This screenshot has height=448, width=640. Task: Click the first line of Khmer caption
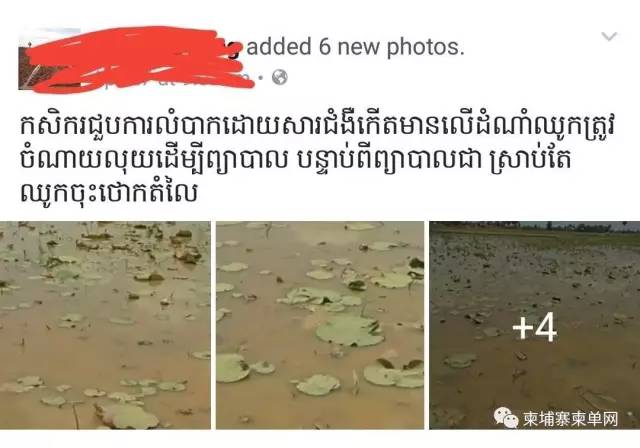pyautogui.click(x=318, y=126)
